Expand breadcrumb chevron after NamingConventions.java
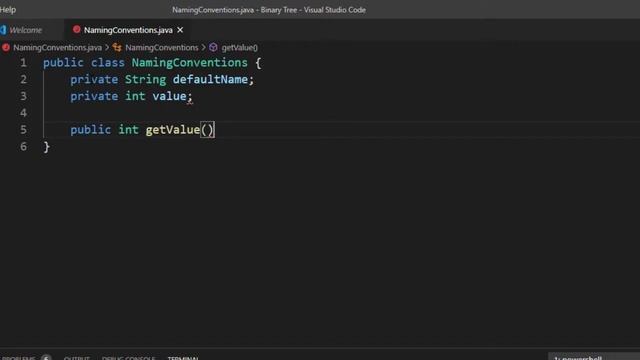The image size is (640, 360). [x=107, y=48]
